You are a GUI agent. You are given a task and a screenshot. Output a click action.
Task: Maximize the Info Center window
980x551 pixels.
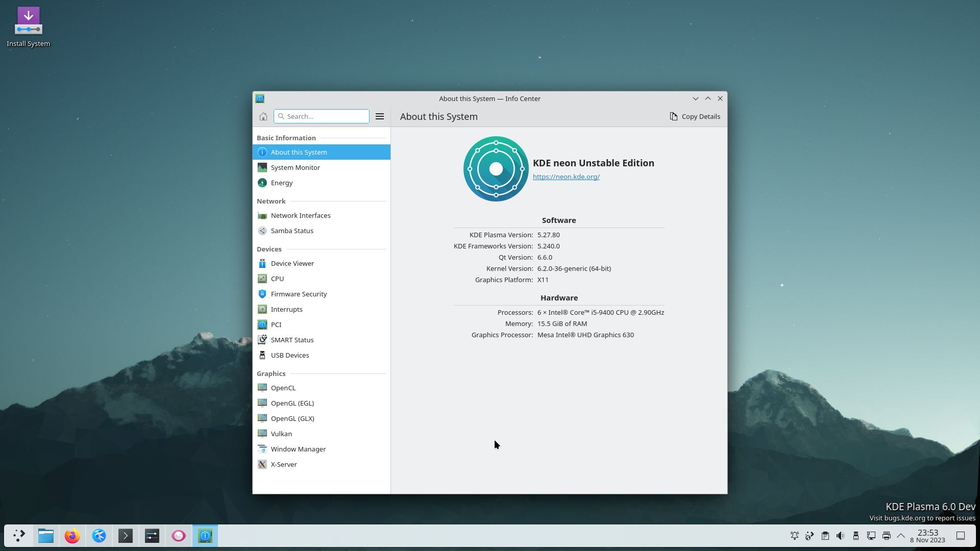(x=708, y=98)
